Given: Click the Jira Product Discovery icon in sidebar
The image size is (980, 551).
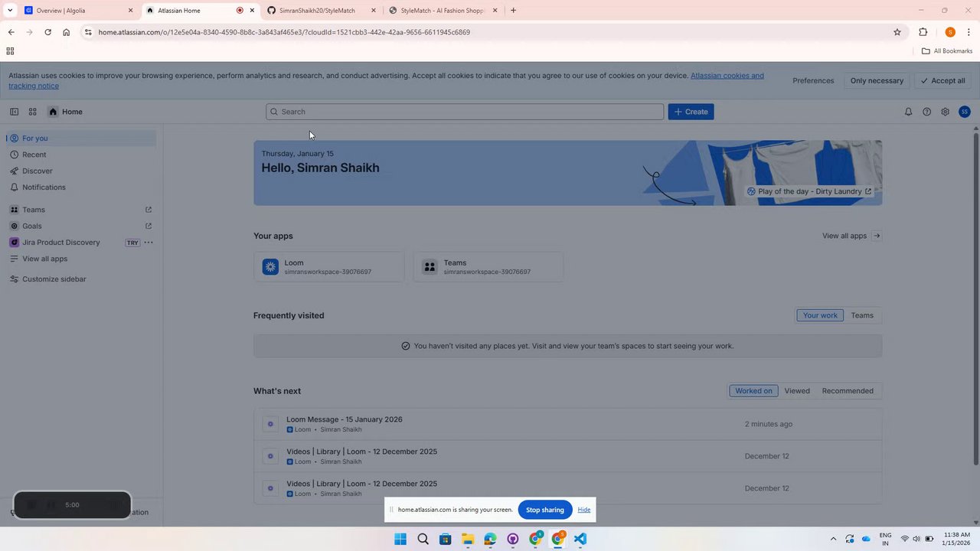Looking at the screenshot, I should (14, 243).
